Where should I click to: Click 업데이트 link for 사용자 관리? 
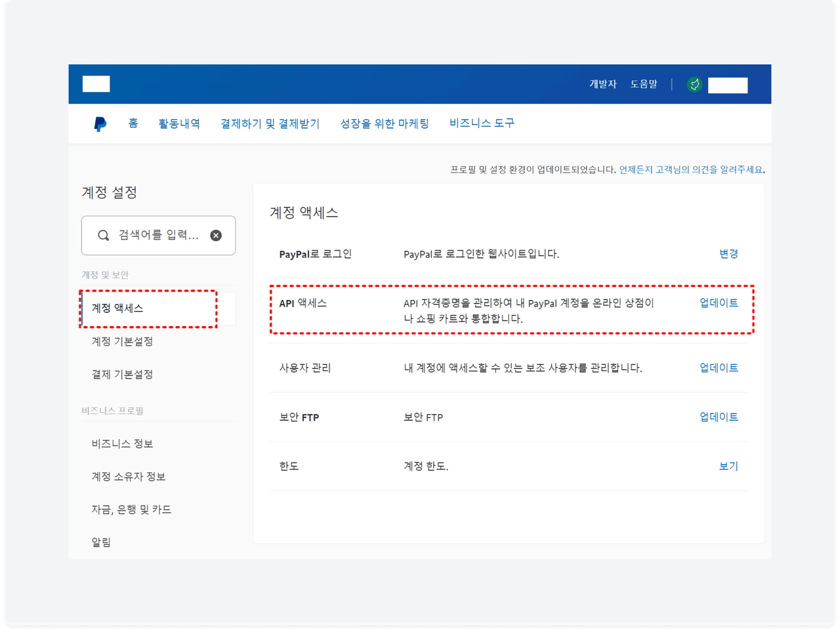719,368
